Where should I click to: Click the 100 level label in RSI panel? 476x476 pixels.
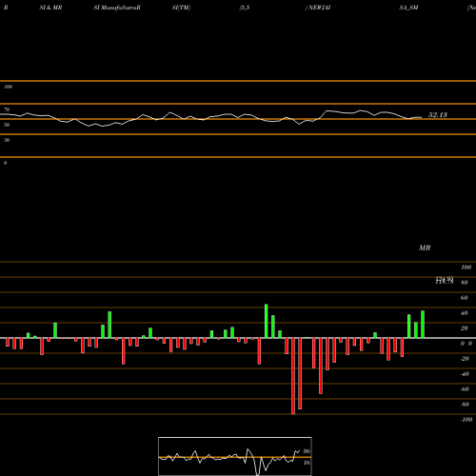point(8,87)
